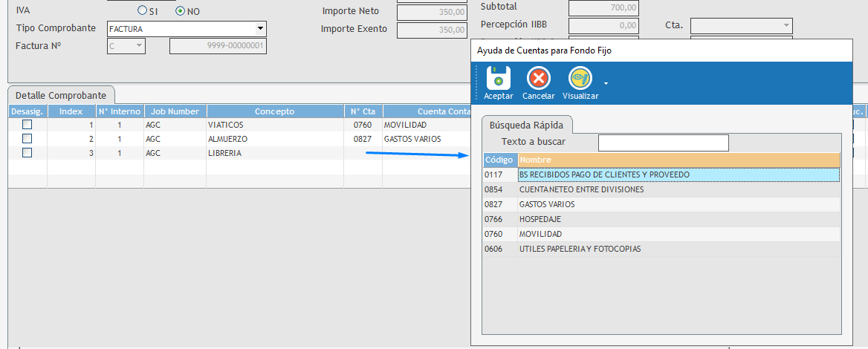
Task: Check Desasig. box for ALMUERZO row
Action: click(27, 139)
